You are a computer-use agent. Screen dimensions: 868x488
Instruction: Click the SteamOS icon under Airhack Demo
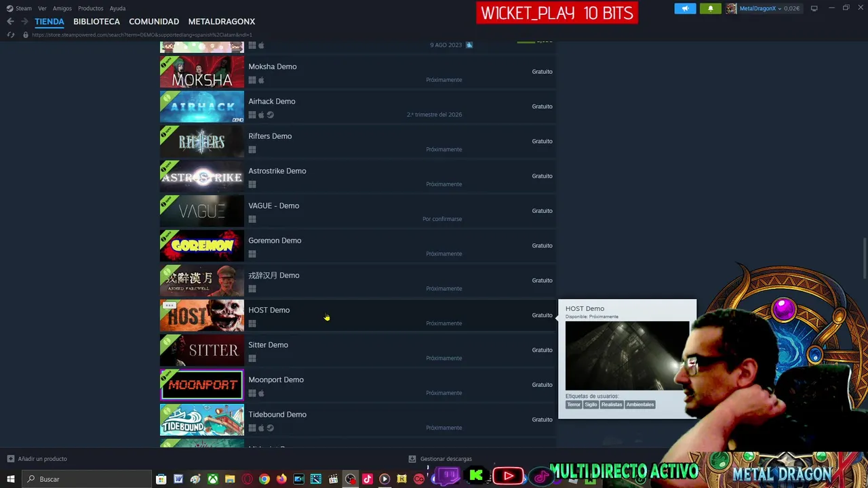coord(270,115)
